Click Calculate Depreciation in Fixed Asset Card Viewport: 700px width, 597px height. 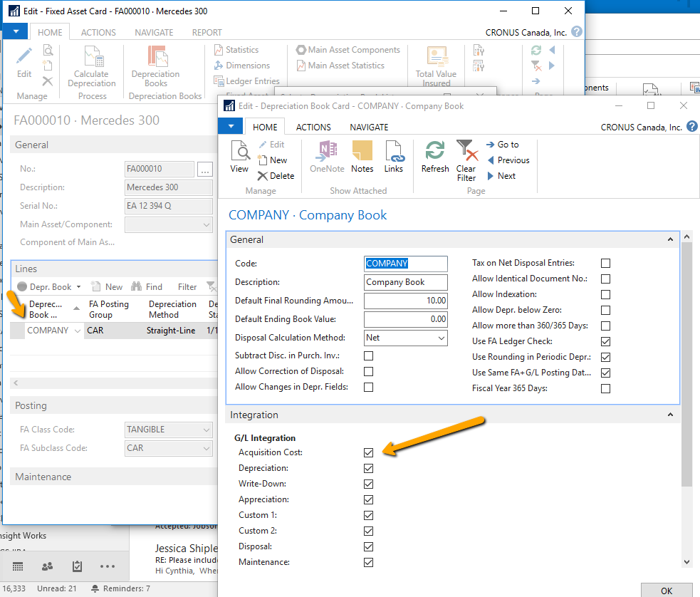pos(92,66)
